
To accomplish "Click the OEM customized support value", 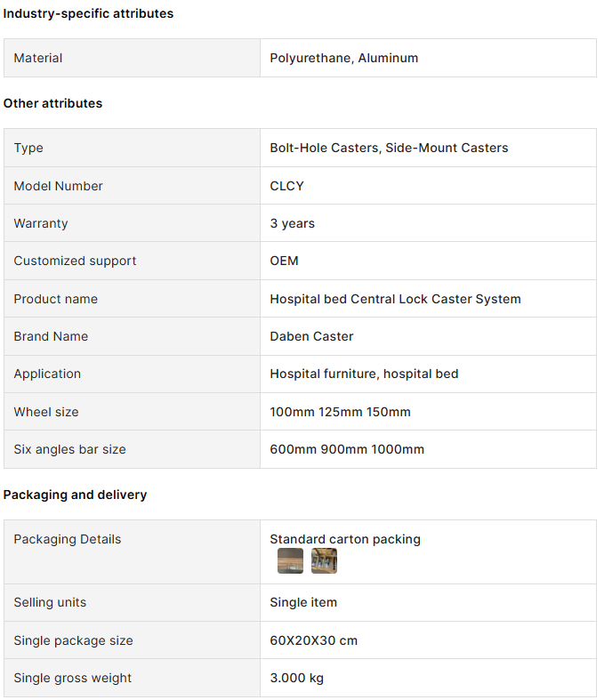I will (284, 261).
